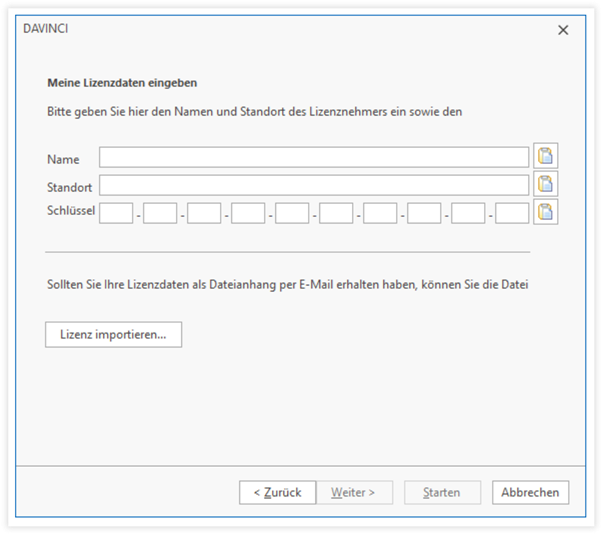Focus the sixth Schlüssel key box
The image size is (602, 534).
336,213
